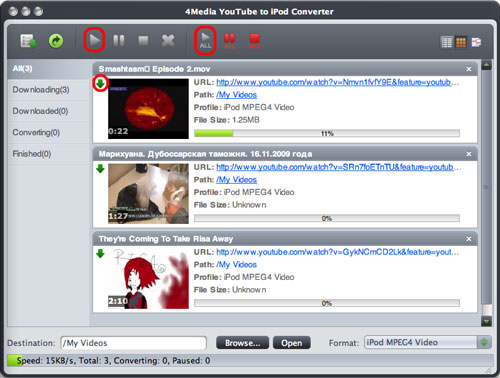Click the Open destination button
This screenshot has height=378, width=500.
click(x=292, y=343)
